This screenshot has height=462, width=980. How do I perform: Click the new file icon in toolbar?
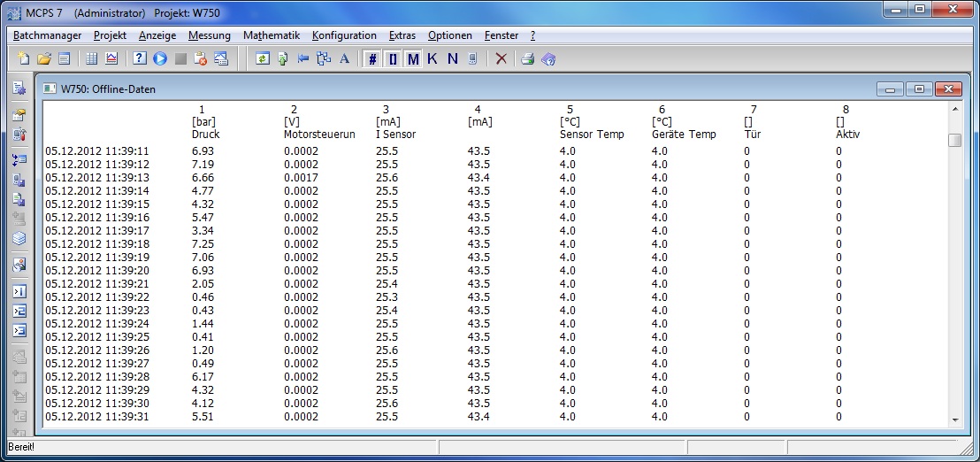pos(25,59)
